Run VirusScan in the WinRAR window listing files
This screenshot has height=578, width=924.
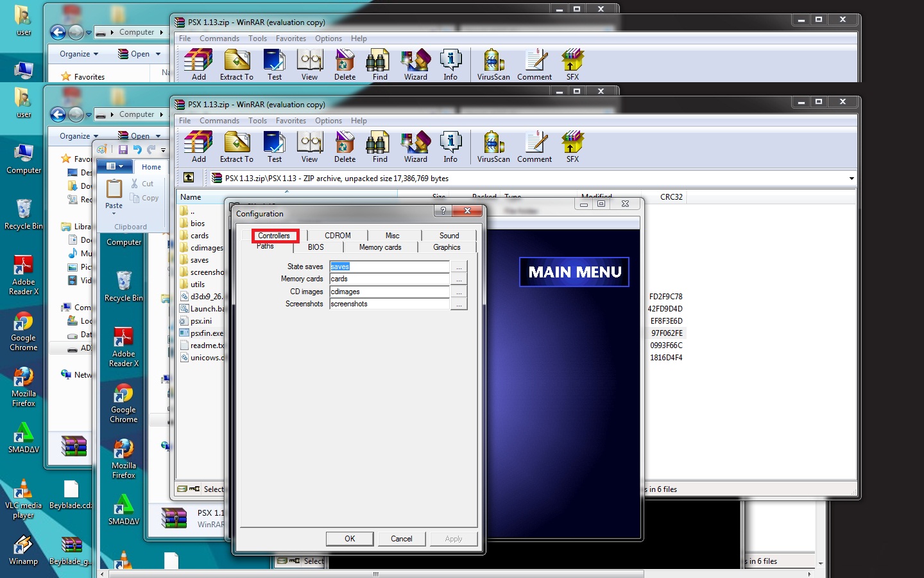(x=493, y=146)
